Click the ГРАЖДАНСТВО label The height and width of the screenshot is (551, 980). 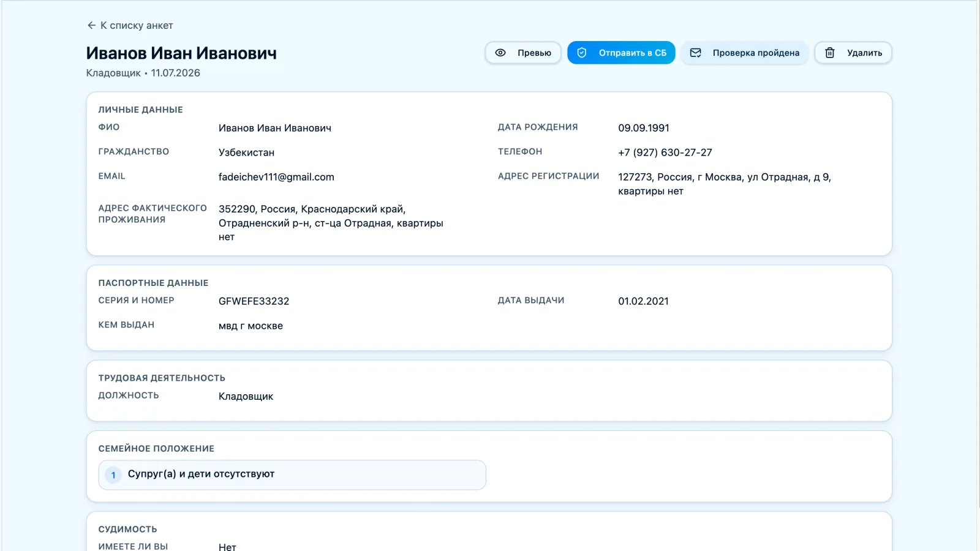tap(134, 152)
